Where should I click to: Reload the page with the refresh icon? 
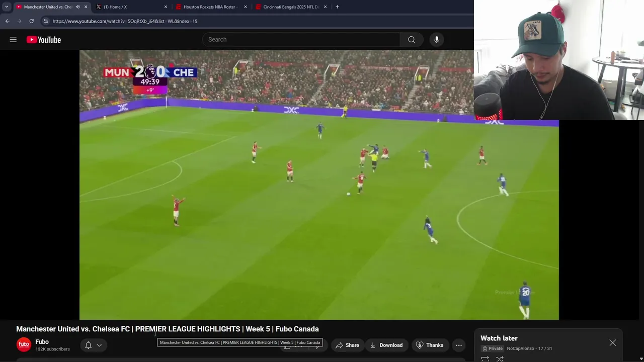pyautogui.click(x=31, y=21)
